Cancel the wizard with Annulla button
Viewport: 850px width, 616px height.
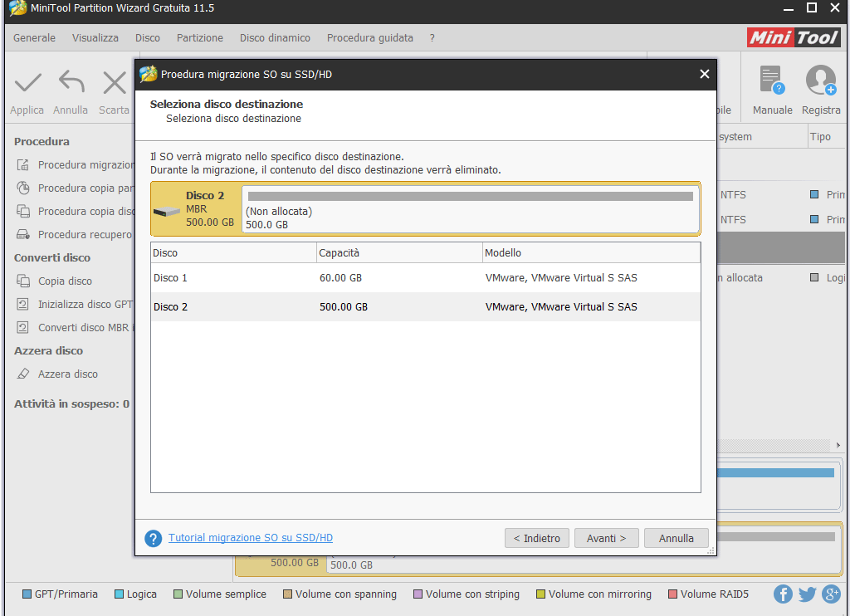coord(676,538)
